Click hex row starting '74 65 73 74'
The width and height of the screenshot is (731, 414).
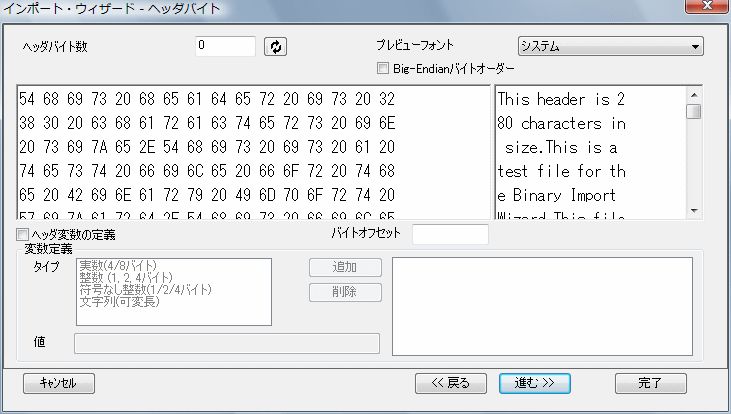(207, 172)
